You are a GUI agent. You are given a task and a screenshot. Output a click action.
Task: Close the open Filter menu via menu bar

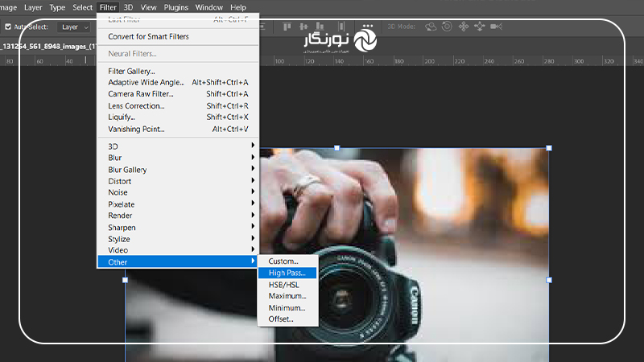tap(108, 7)
